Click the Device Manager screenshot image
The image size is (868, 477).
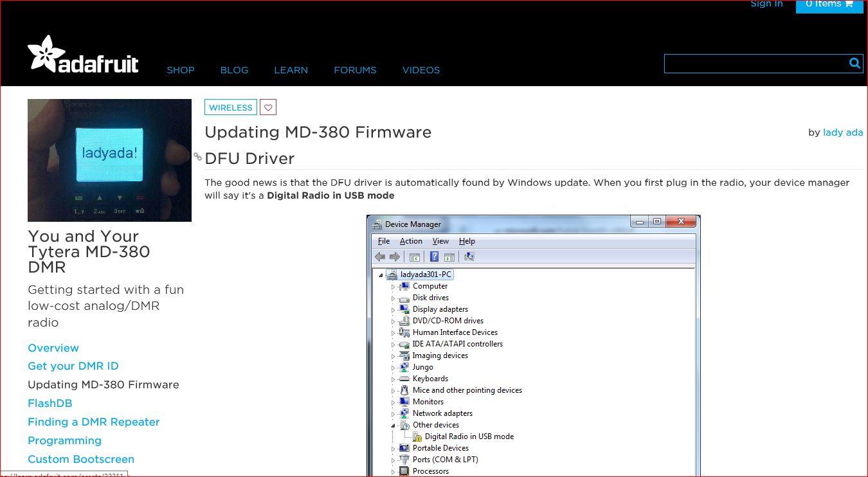534,346
